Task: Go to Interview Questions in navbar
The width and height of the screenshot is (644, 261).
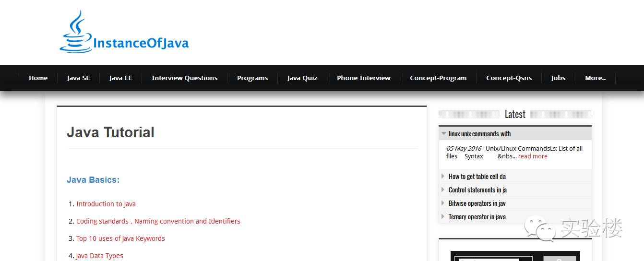Action: point(185,78)
